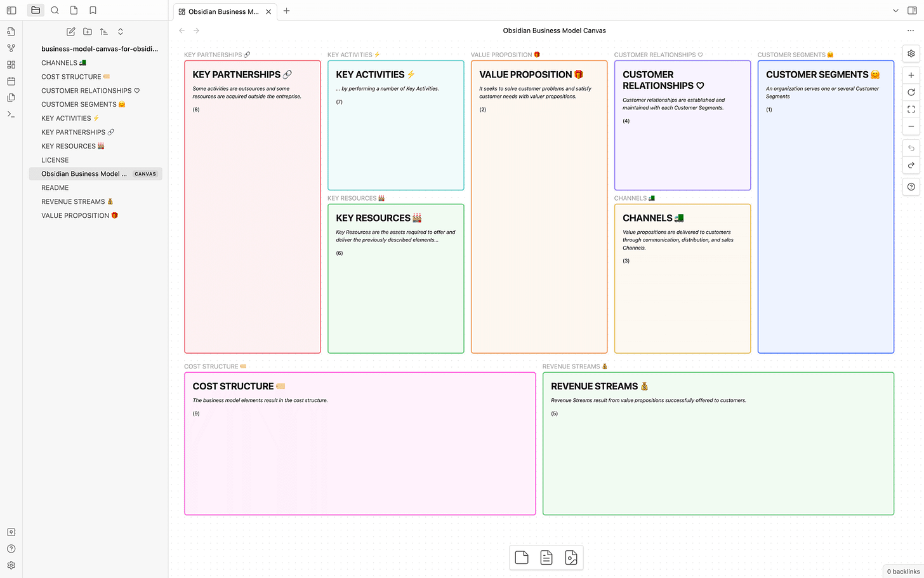The image size is (924, 578).
Task: Expand the tab switcher chevron
Action: click(x=895, y=10)
